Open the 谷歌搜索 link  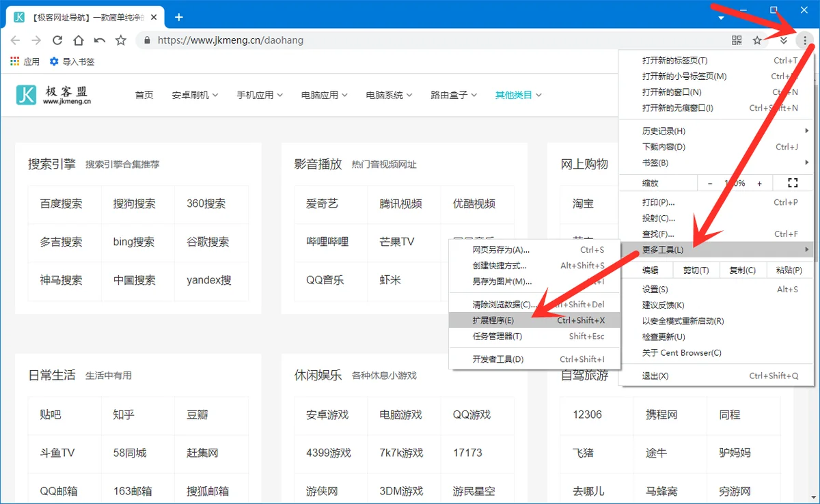[x=208, y=242]
